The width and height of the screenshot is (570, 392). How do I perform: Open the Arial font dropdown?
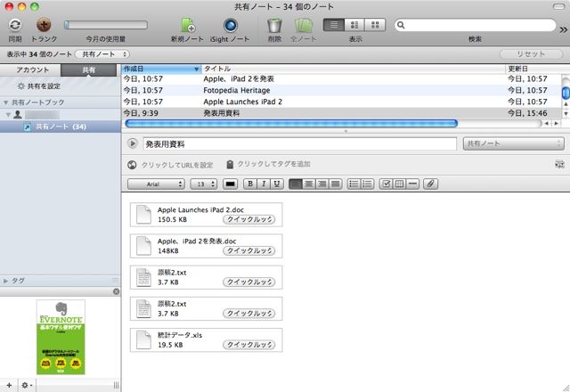point(156,184)
